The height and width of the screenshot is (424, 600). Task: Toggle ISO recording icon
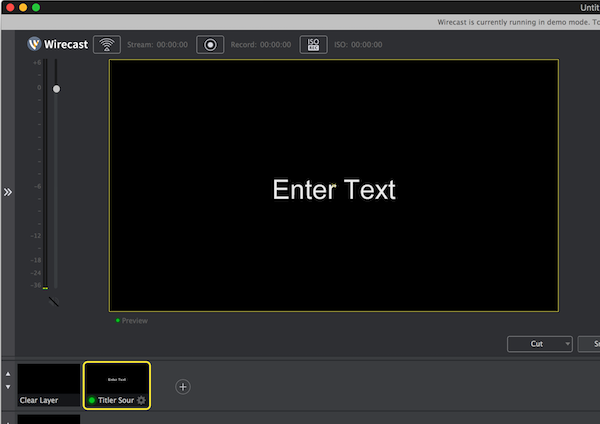[313, 44]
